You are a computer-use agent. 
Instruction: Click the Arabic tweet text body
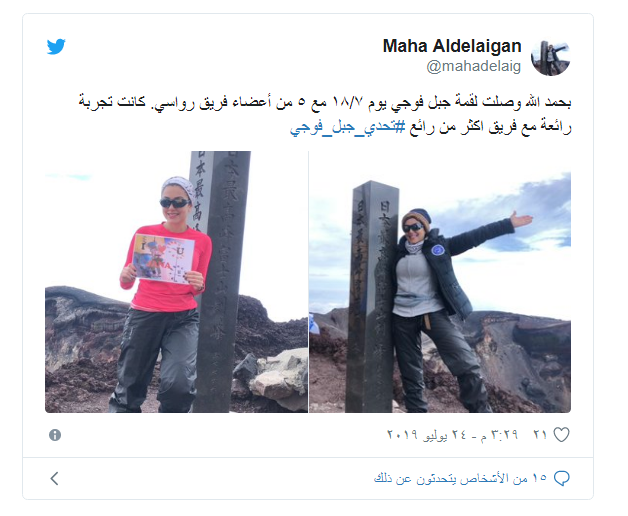[324, 115]
